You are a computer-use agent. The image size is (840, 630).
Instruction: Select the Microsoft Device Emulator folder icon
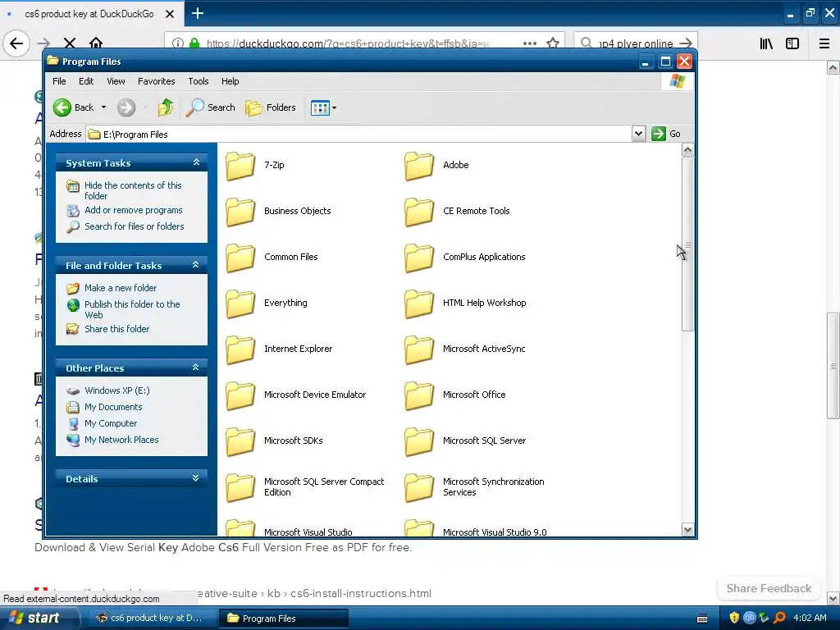240,395
